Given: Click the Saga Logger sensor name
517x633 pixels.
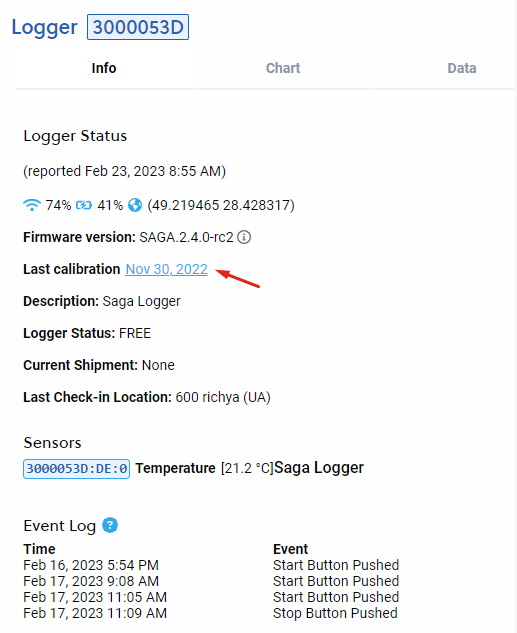Looking at the screenshot, I should (319, 467).
